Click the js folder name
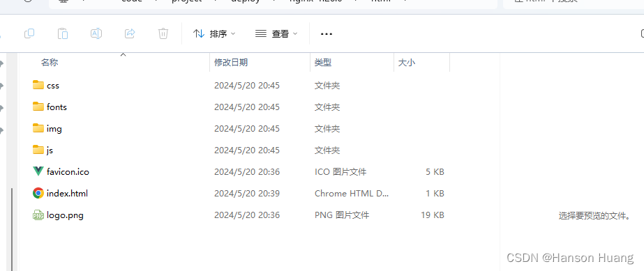The image size is (644, 271). pos(50,150)
